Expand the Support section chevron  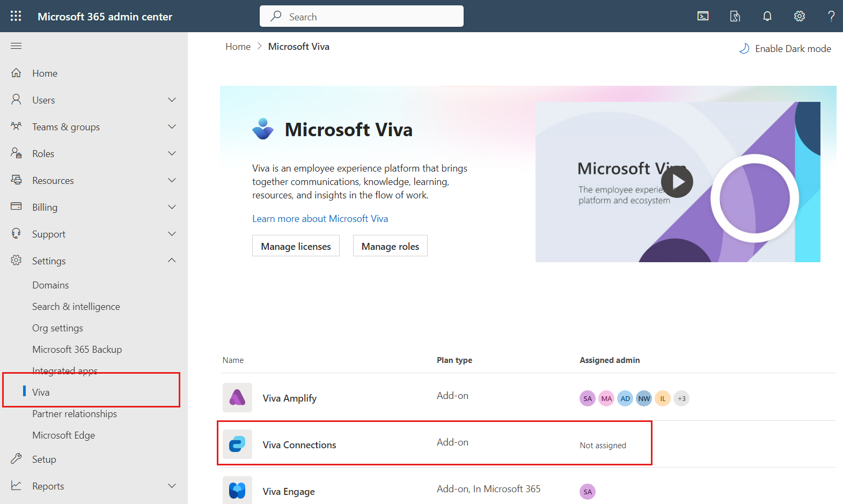[172, 234]
